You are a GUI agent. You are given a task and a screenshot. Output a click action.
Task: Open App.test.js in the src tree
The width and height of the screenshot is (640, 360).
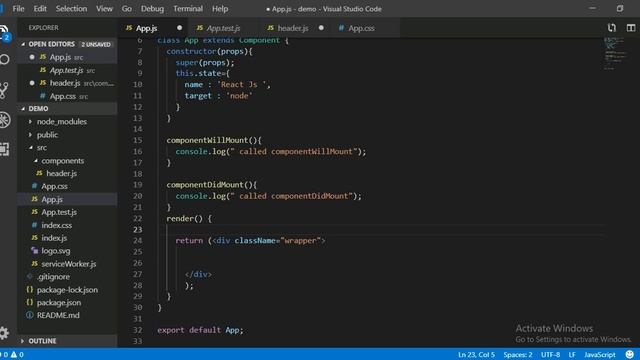(67, 212)
